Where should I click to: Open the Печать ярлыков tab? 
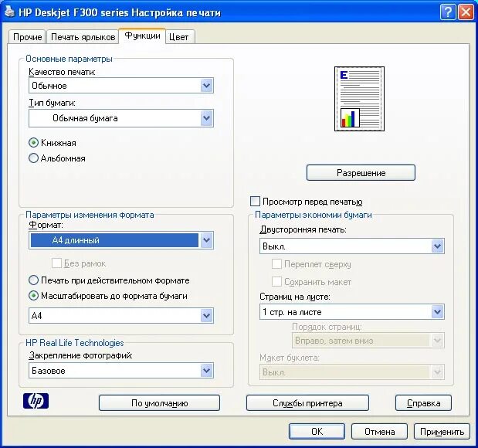click(x=83, y=37)
